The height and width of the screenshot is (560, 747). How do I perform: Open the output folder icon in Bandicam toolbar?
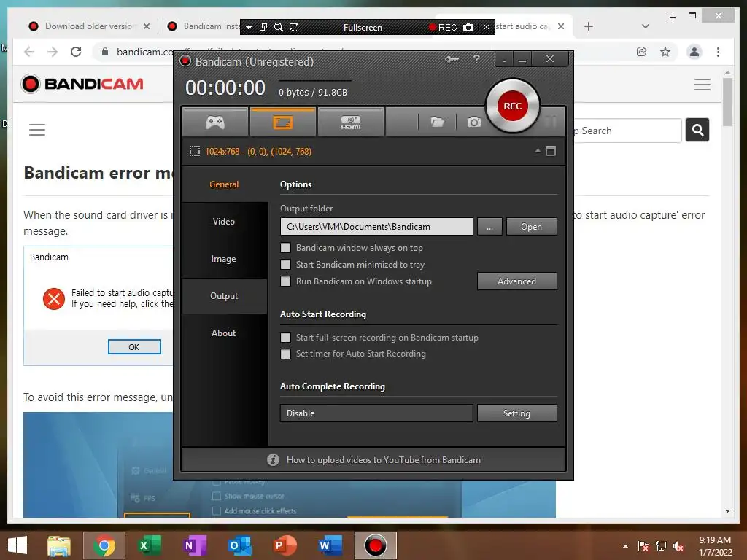pos(438,122)
